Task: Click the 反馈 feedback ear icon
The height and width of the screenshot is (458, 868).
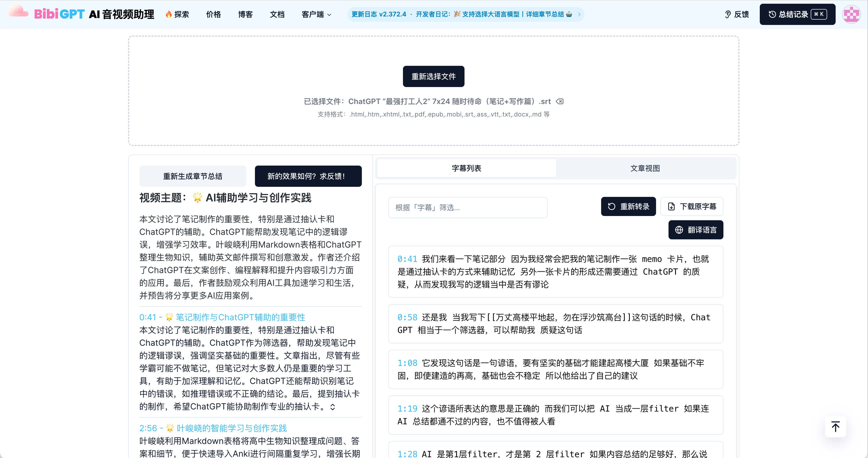Action: [x=728, y=14]
